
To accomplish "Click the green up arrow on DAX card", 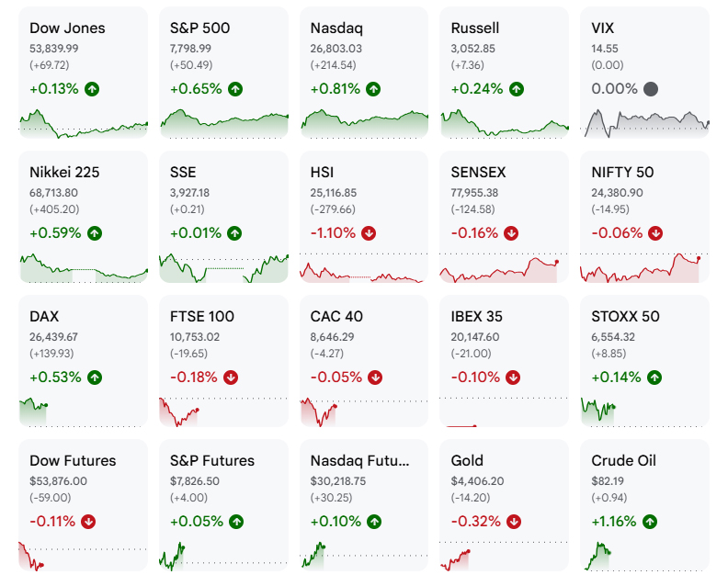I will [95, 378].
